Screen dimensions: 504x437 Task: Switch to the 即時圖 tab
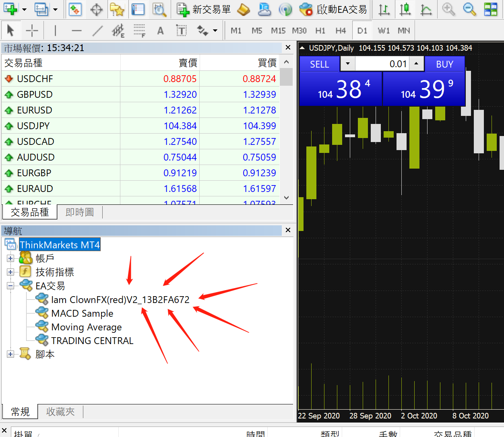click(80, 212)
